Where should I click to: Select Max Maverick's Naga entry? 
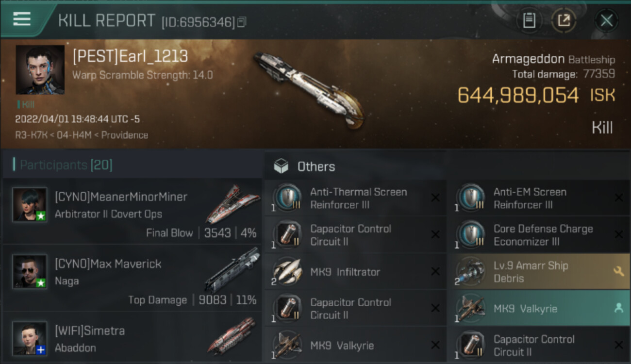[132, 278]
